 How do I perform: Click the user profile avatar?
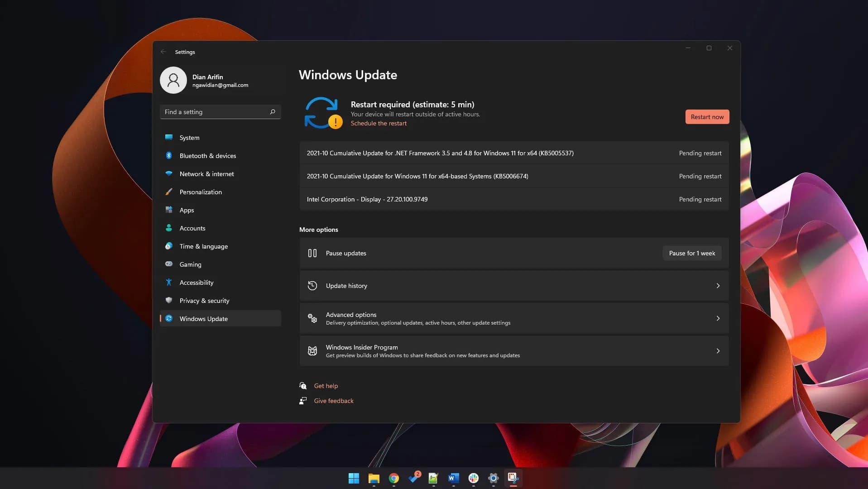click(173, 80)
